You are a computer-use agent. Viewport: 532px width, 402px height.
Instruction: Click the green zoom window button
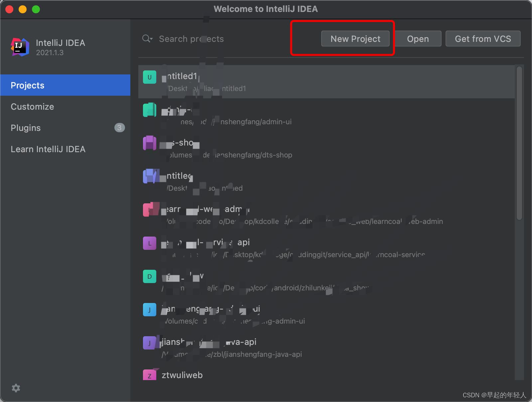36,9
